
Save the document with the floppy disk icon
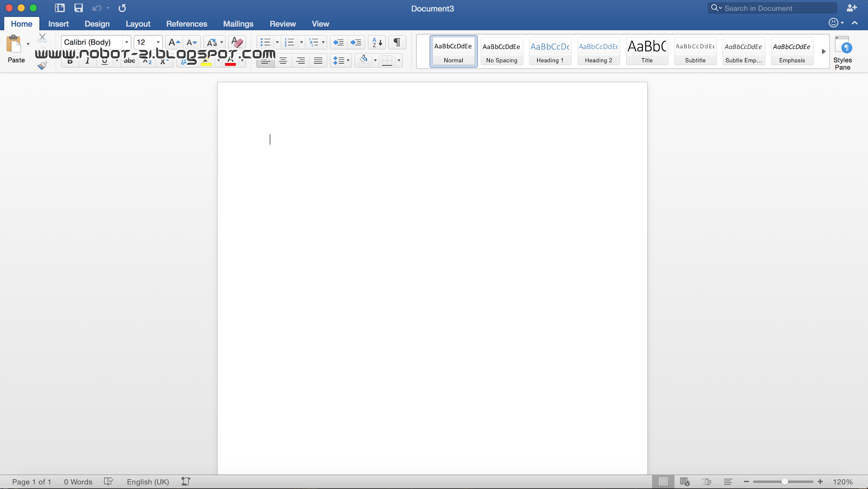tap(79, 8)
